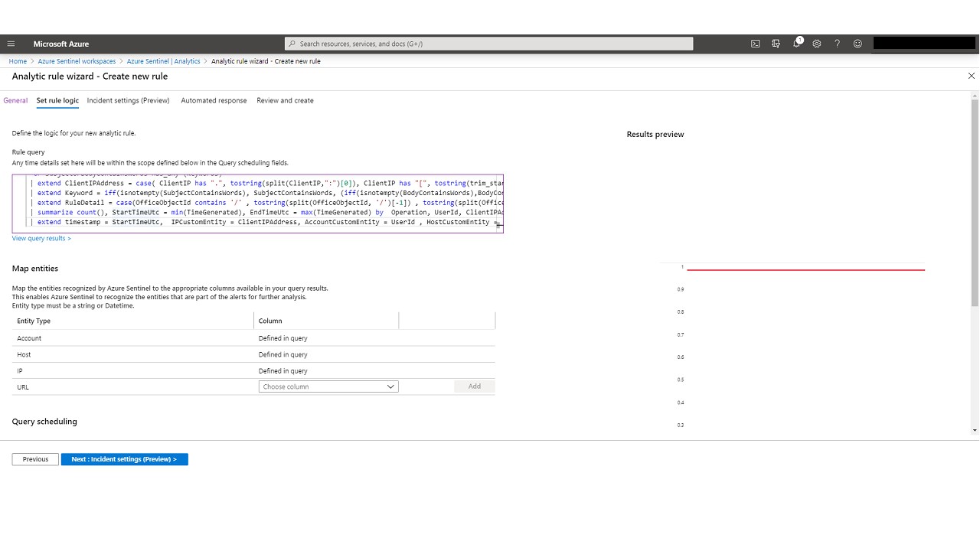
Task: Click inside the Rule query editor
Action: pyautogui.click(x=257, y=203)
